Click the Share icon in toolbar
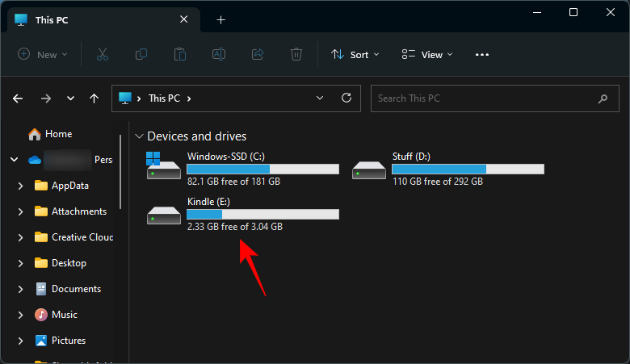This screenshot has width=630, height=364. point(258,55)
